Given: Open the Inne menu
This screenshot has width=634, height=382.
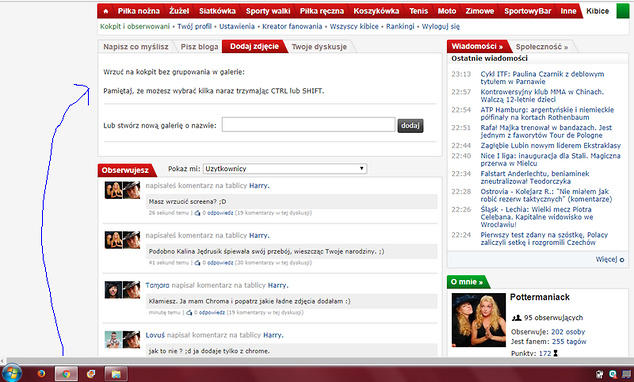Looking at the screenshot, I should [x=568, y=11].
